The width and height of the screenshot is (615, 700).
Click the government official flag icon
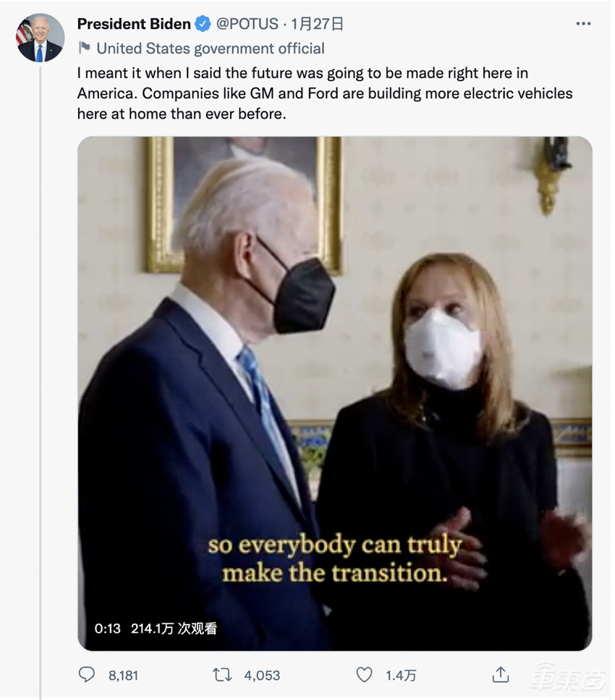click(x=84, y=48)
